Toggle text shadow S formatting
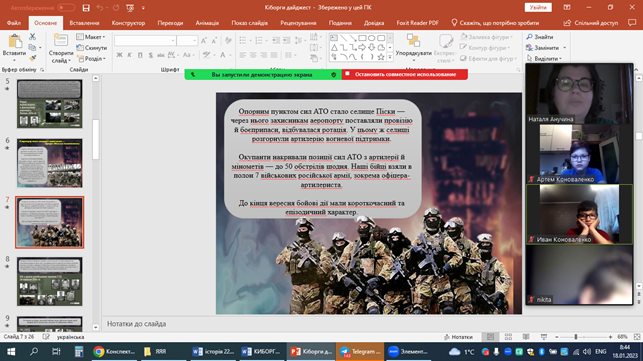Screen dimensions: 643x361 pyautogui.click(x=151, y=55)
